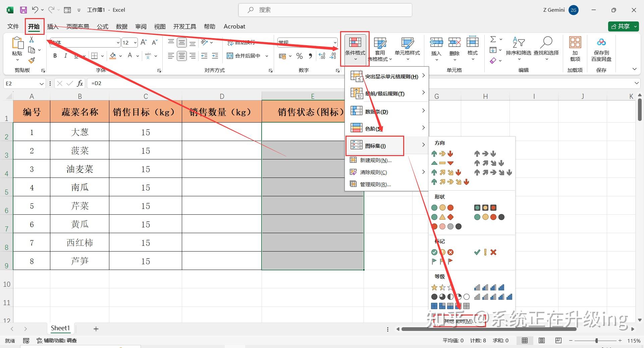The height and width of the screenshot is (348, 644).
Task: Expand the fill color dropdown arrow
Action: [x=120, y=56]
